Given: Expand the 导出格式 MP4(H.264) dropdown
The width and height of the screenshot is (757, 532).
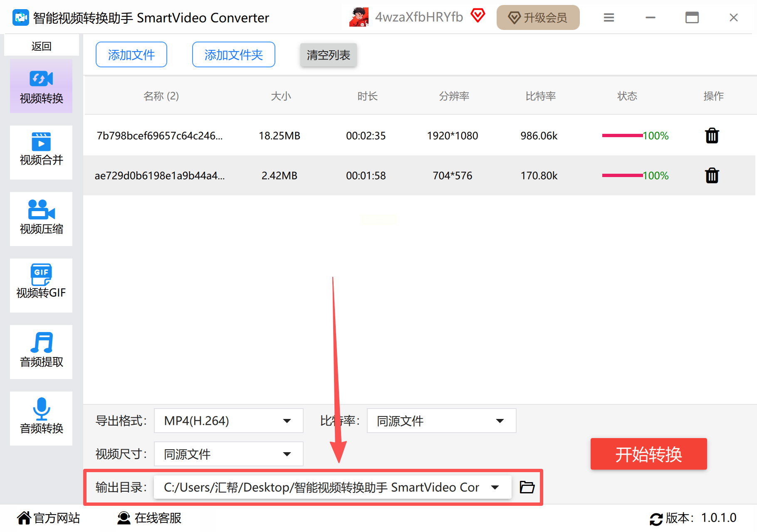Looking at the screenshot, I should [x=229, y=421].
